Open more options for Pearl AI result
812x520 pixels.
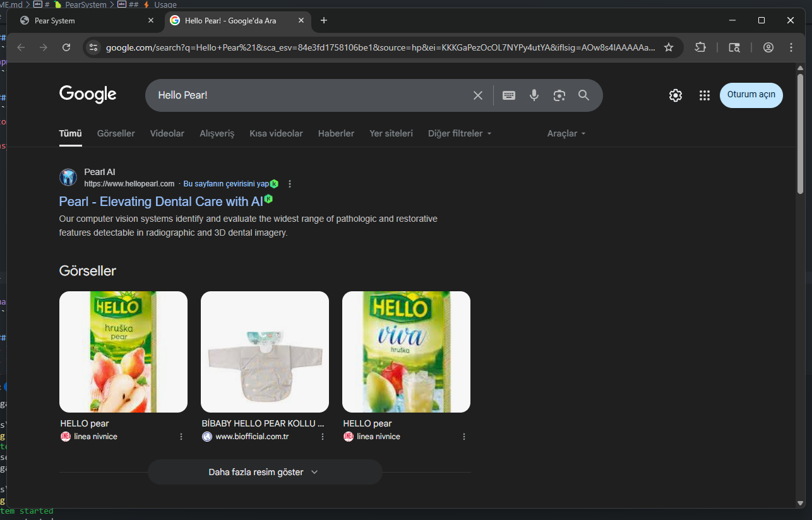(290, 184)
